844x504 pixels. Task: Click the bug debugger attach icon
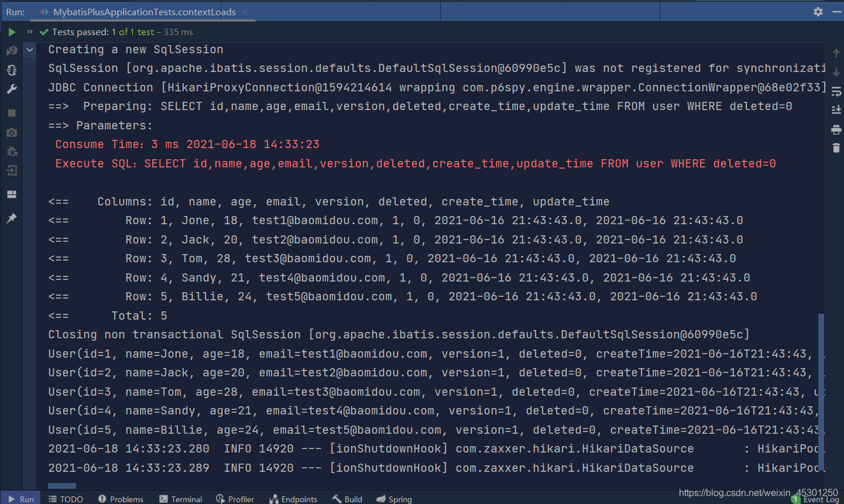(12, 152)
